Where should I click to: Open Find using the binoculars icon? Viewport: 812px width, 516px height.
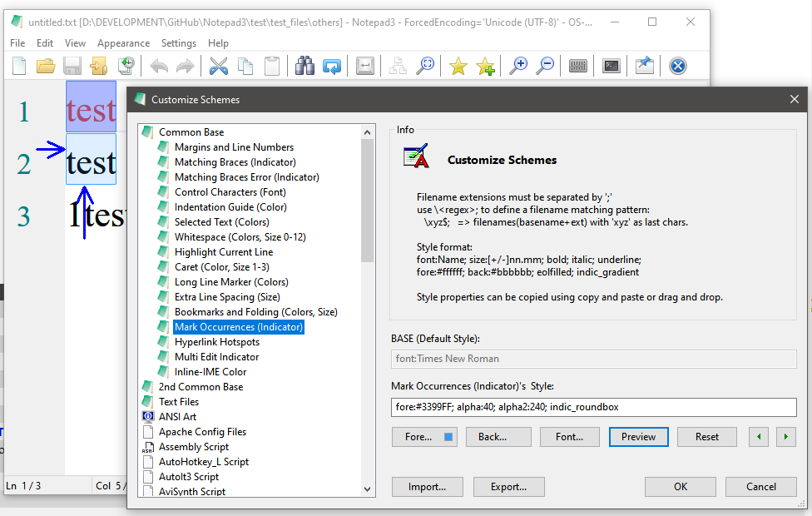[x=305, y=65]
